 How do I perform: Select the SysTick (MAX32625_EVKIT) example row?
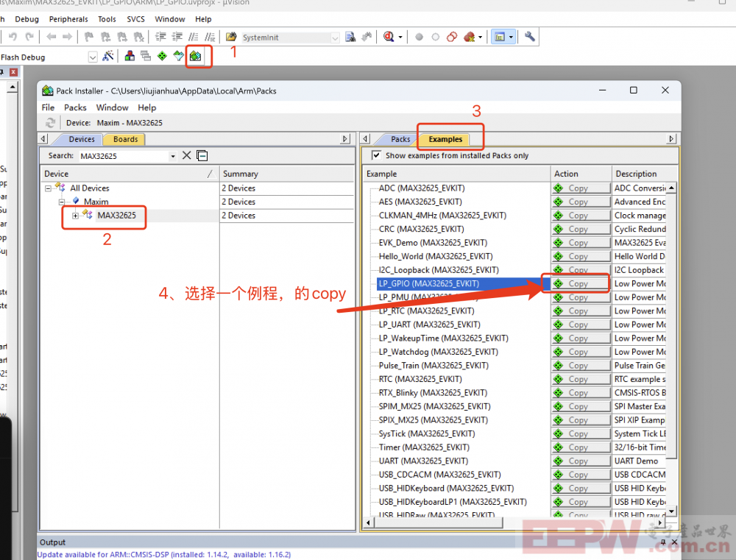[x=427, y=433]
